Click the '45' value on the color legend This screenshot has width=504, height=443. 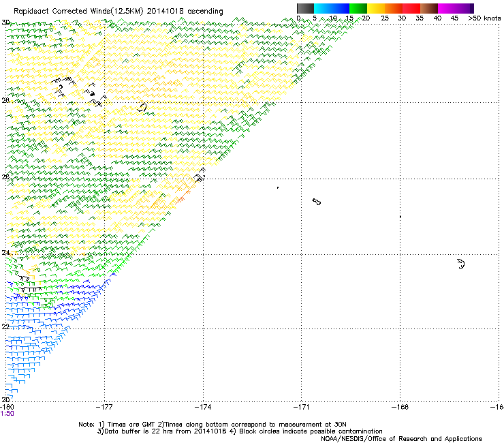[454, 18]
